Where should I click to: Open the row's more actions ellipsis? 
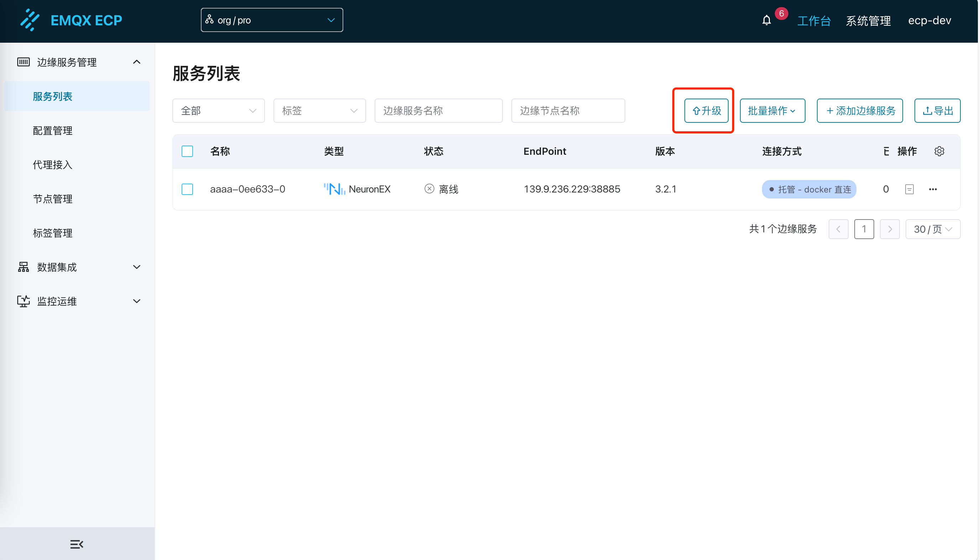pos(933,189)
